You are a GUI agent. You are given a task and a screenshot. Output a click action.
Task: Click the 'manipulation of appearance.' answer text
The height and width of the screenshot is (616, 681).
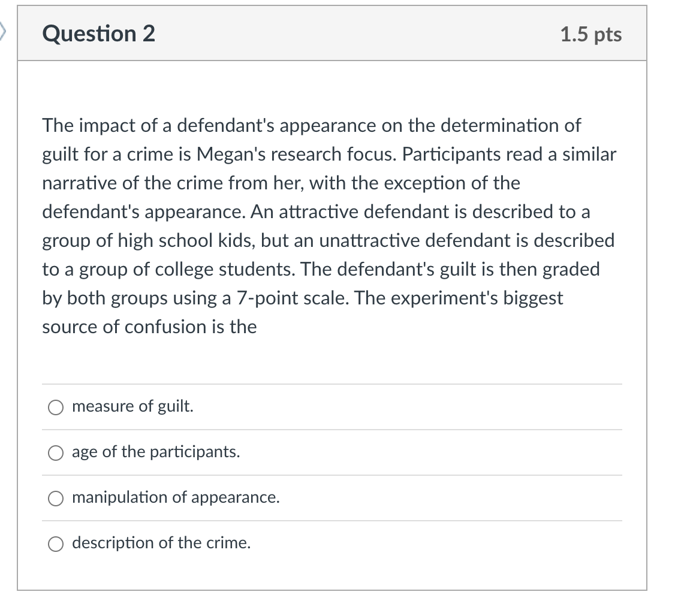click(x=176, y=497)
